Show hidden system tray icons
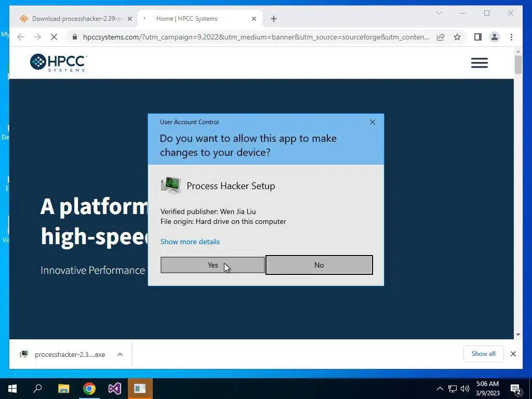The width and height of the screenshot is (532, 399). click(440, 389)
